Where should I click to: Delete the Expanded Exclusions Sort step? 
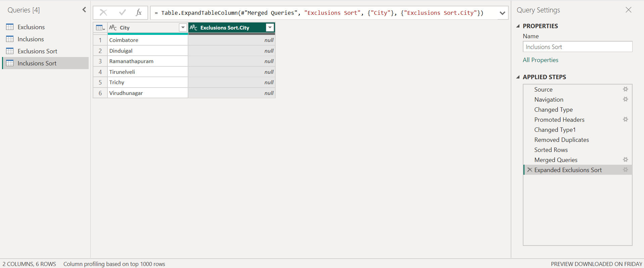pos(530,170)
